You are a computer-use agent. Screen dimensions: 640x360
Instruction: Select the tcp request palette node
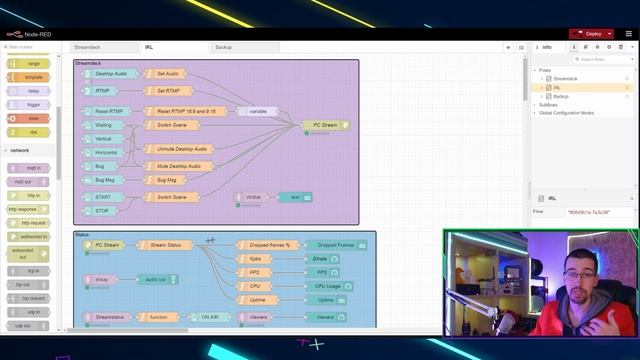(x=29, y=298)
